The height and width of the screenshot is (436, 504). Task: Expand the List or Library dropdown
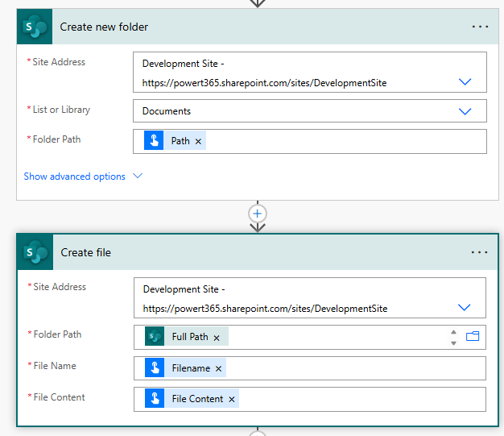(x=465, y=111)
